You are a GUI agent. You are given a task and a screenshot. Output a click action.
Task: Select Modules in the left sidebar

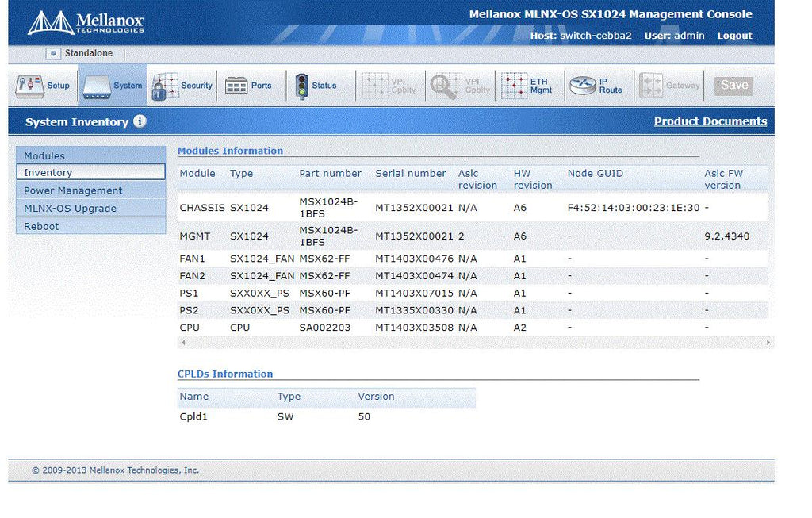[x=90, y=155]
